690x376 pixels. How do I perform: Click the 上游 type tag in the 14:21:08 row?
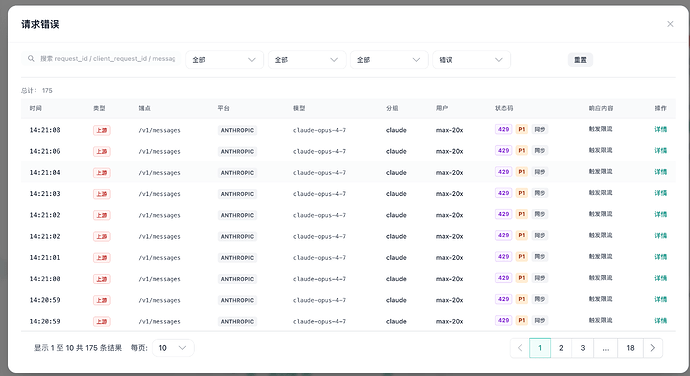(102, 130)
